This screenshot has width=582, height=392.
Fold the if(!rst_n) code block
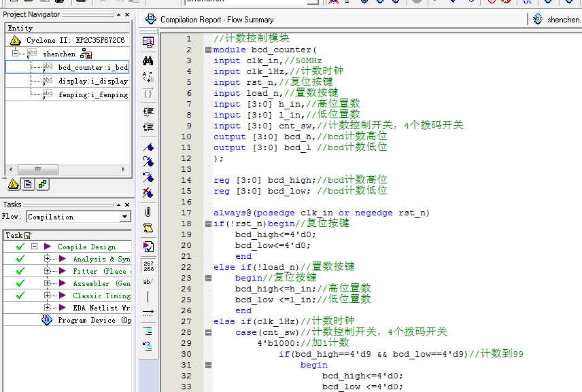[x=208, y=224]
